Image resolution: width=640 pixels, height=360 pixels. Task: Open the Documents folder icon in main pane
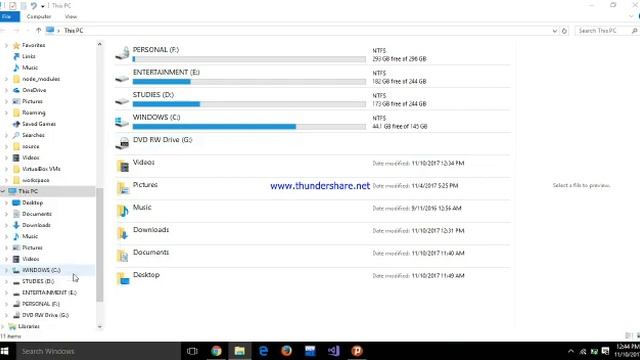point(123,256)
